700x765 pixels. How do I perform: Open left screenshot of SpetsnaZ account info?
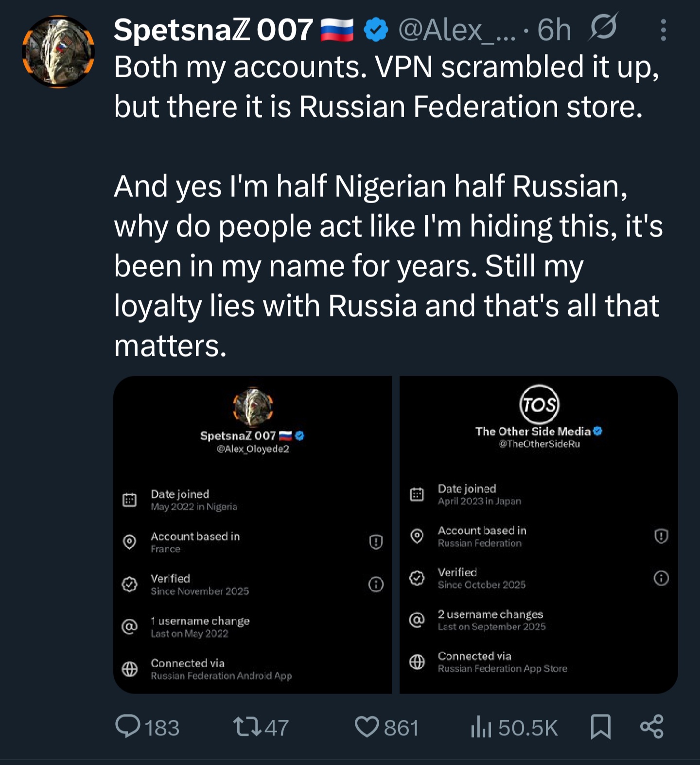(253, 535)
